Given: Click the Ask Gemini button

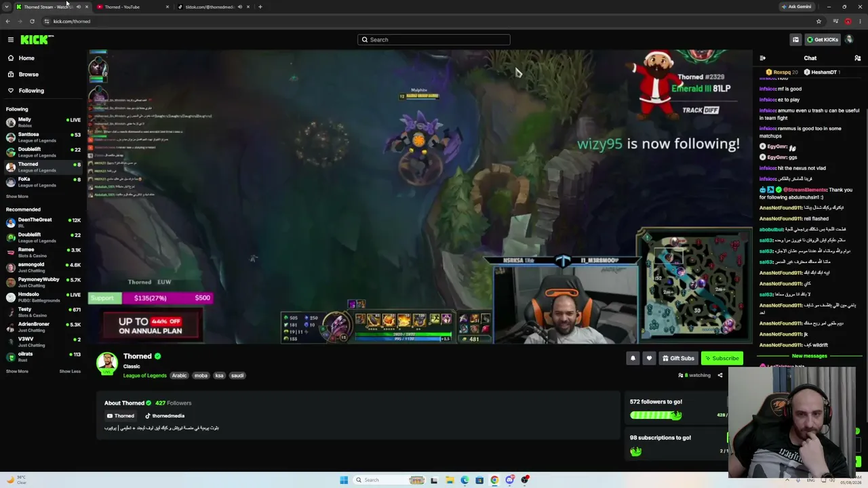Looking at the screenshot, I should coord(796,7).
